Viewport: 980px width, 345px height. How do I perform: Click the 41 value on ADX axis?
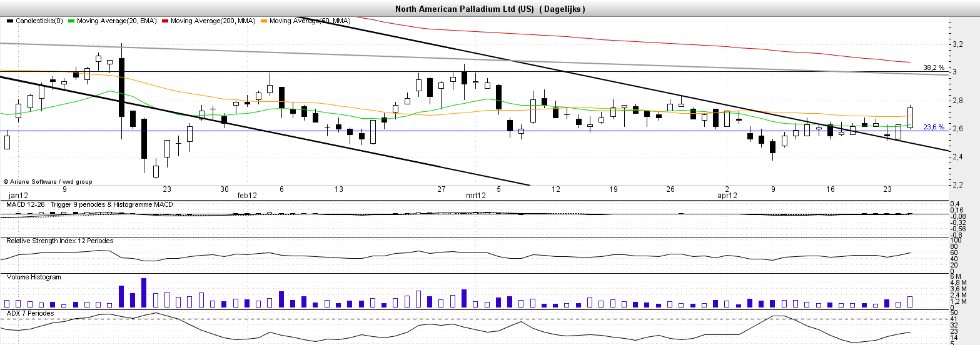954,319
